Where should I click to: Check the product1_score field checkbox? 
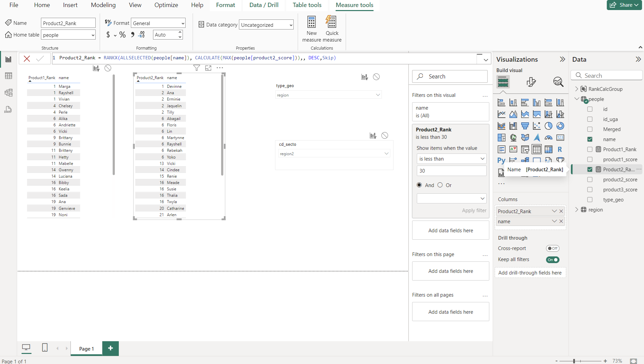pos(590,160)
